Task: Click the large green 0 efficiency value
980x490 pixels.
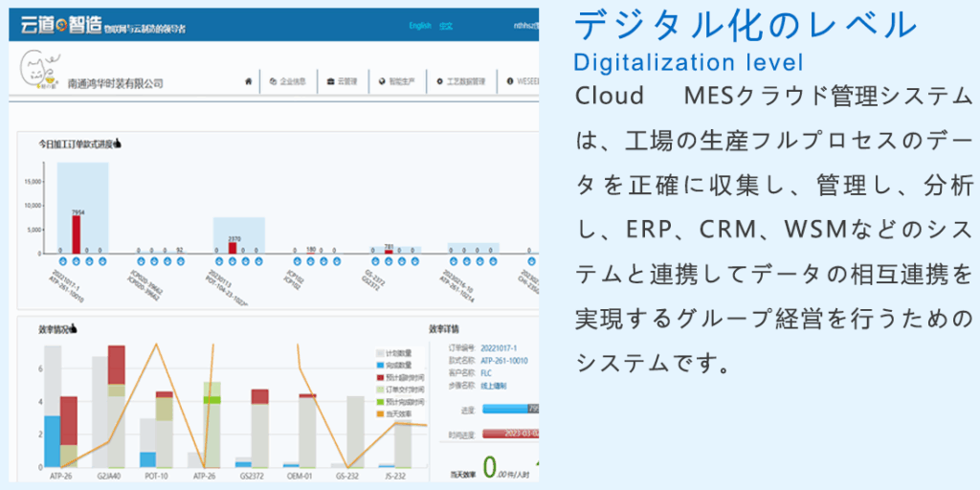Action: (491, 467)
